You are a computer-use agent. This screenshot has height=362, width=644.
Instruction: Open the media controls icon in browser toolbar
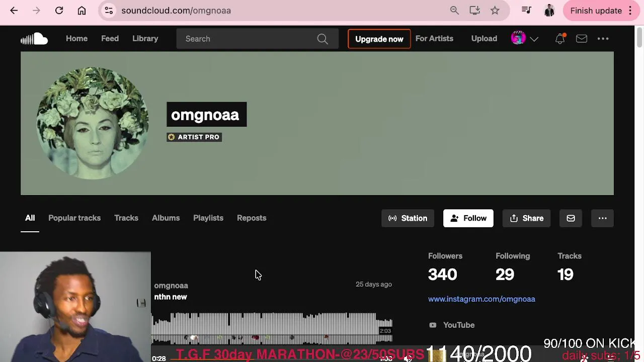pyautogui.click(x=526, y=11)
